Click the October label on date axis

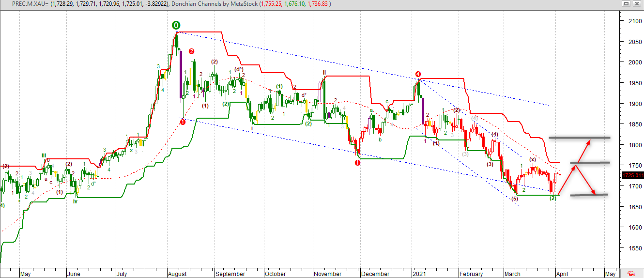275,274
